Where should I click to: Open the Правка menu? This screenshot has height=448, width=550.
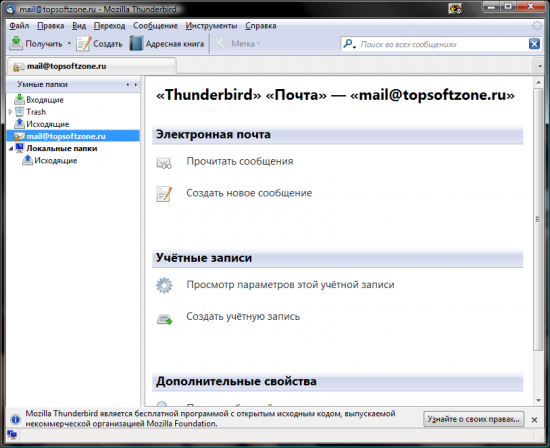click(51, 26)
